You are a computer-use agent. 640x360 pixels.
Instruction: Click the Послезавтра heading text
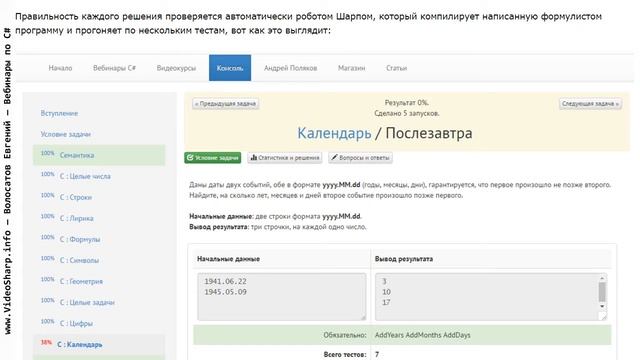click(x=429, y=133)
